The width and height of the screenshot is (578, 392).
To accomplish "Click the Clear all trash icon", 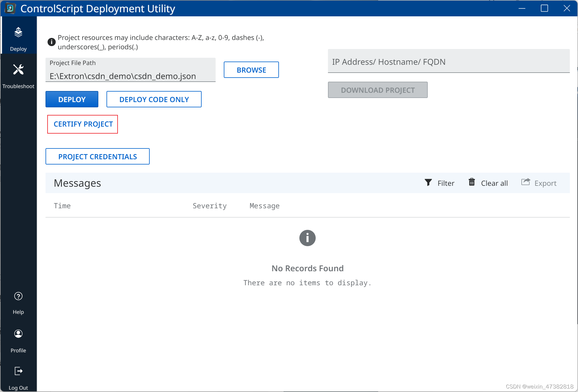I will [x=472, y=182].
